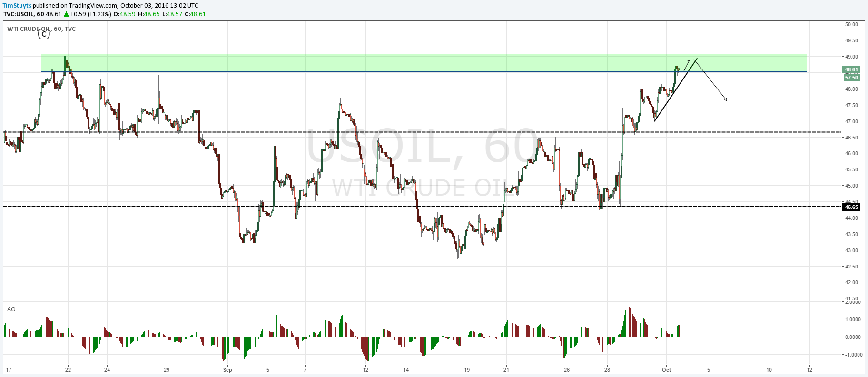Click the 50.00 price axis label
This screenshot has width=868, height=377.
[851, 24]
